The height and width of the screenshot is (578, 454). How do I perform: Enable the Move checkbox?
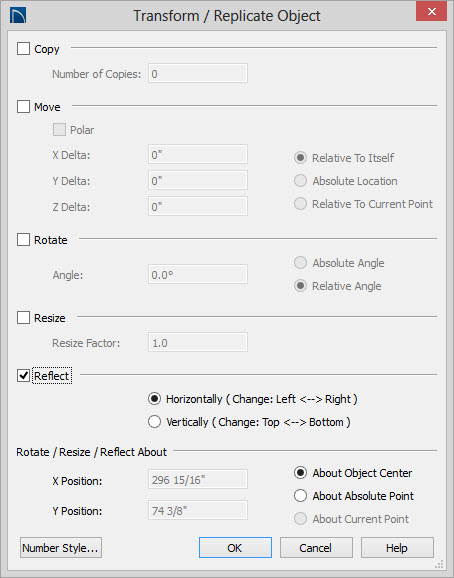click(24, 107)
